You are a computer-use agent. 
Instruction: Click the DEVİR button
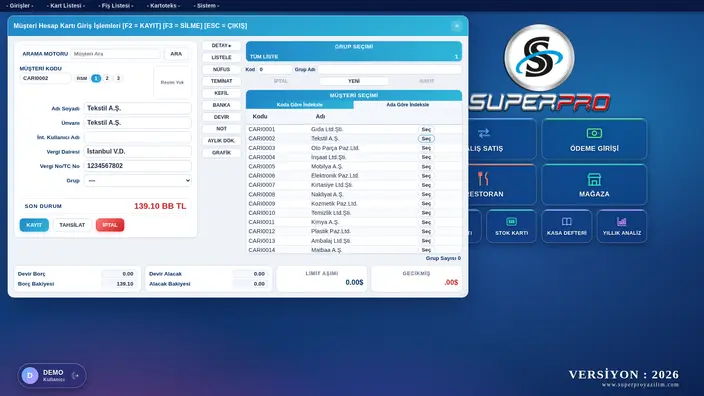point(221,117)
